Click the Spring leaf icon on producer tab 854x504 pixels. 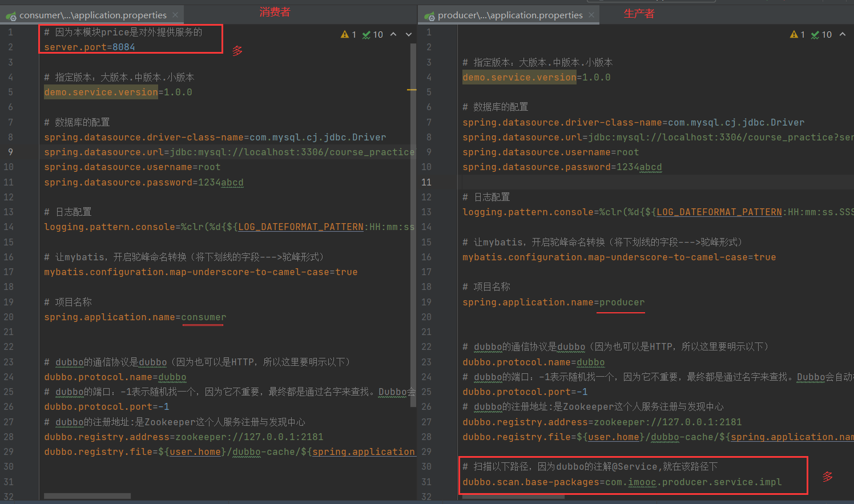[429, 16]
